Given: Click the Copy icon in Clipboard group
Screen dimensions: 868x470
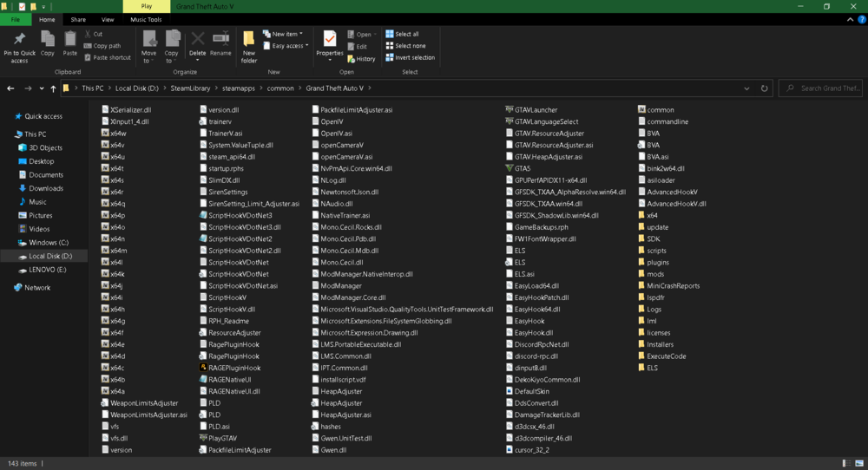Looking at the screenshot, I should [x=48, y=39].
